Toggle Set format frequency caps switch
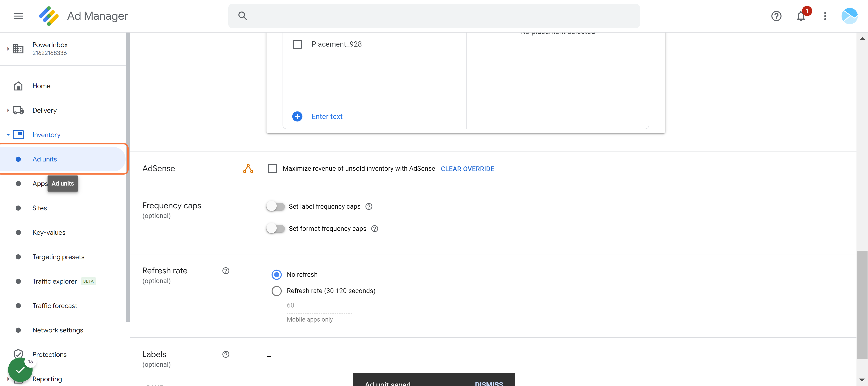The width and height of the screenshot is (868, 386). pyautogui.click(x=275, y=228)
